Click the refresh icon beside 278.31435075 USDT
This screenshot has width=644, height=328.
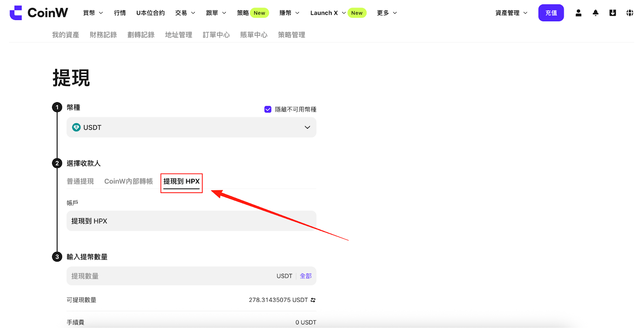[313, 300]
